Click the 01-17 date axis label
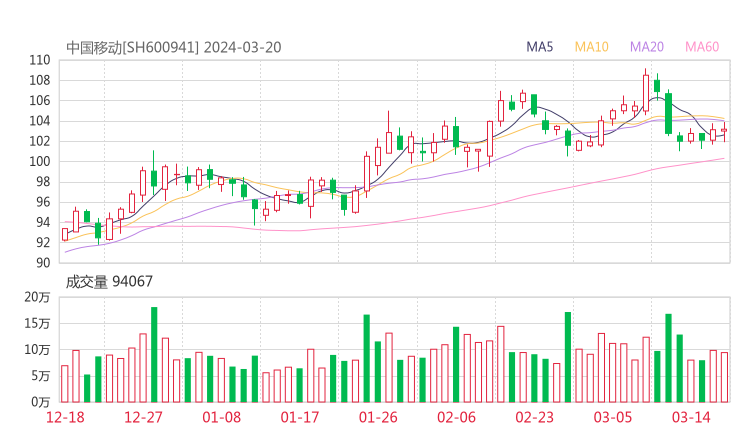The image size is (740, 440). tap(300, 417)
